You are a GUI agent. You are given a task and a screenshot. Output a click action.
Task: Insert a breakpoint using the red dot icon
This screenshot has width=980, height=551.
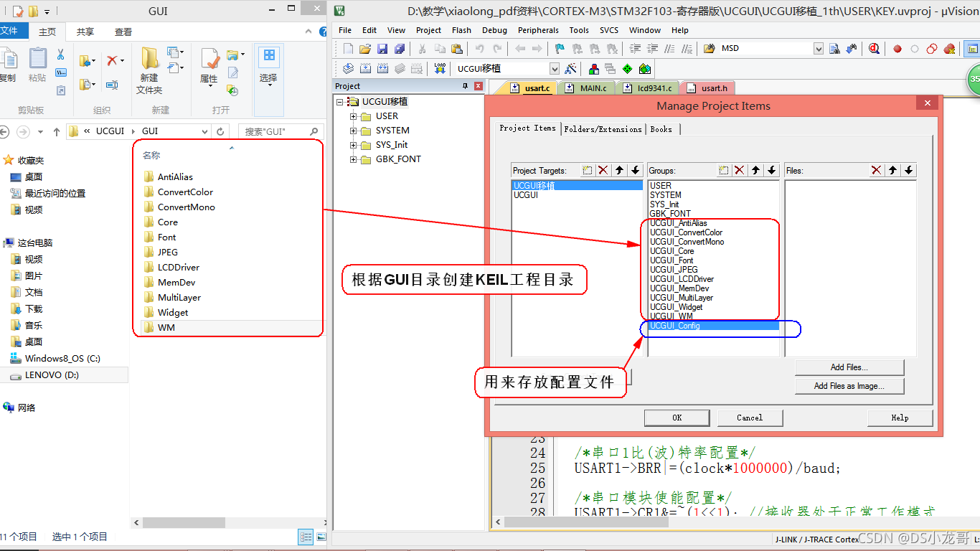click(899, 48)
